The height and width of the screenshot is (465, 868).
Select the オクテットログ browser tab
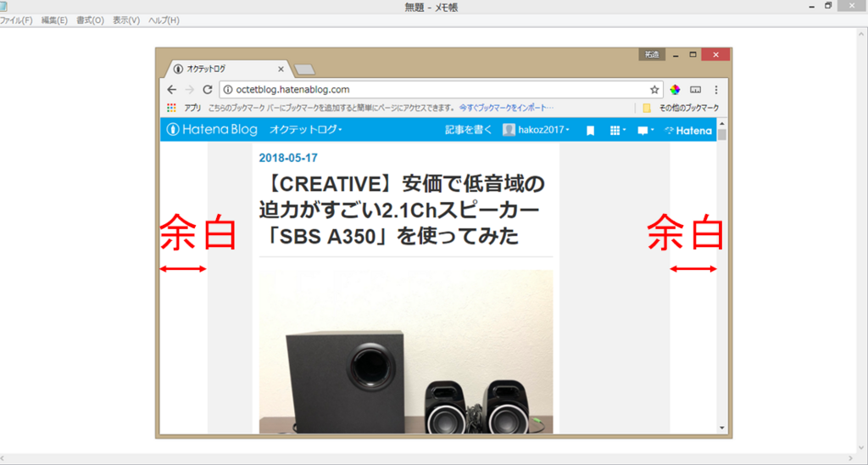pyautogui.click(x=227, y=70)
